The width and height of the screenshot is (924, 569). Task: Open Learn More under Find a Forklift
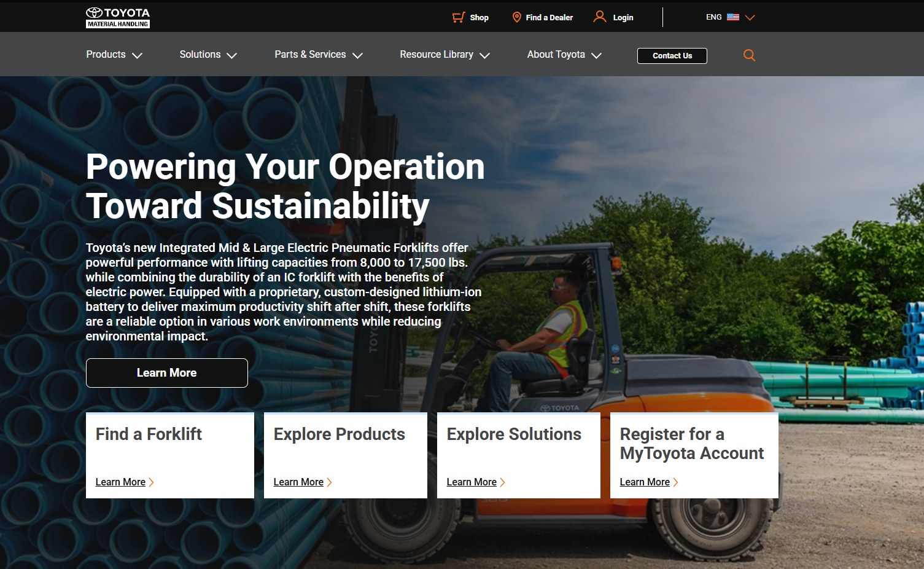point(120,482)
